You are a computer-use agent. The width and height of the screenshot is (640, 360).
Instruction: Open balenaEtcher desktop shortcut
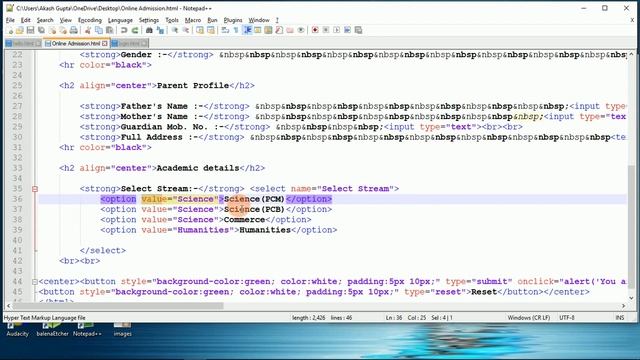click(x=52, y=330)
